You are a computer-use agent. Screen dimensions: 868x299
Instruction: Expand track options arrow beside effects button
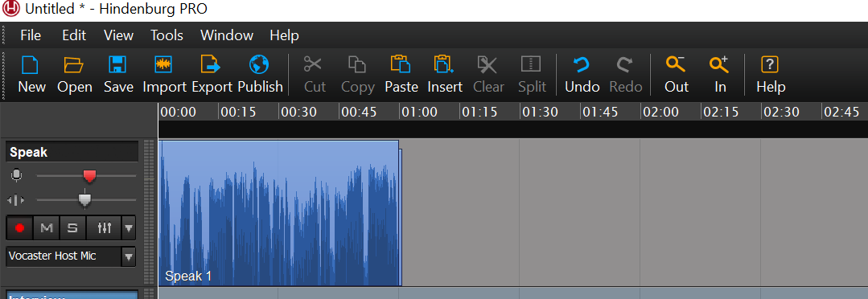point(129,227)
